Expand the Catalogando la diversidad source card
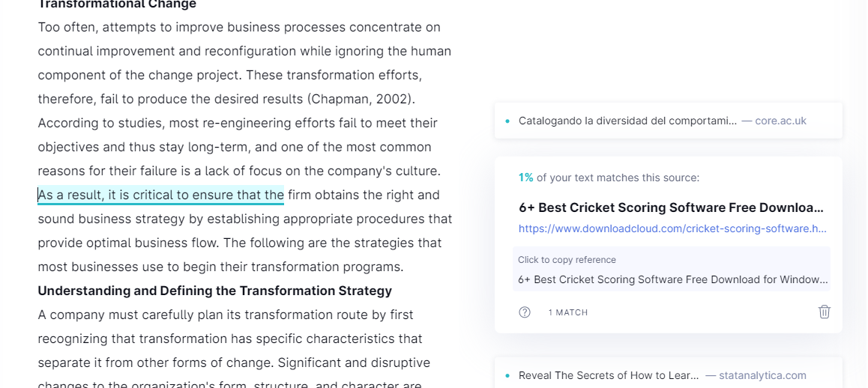The height and width of the screenshot is (388, 868). coord(668,121)
